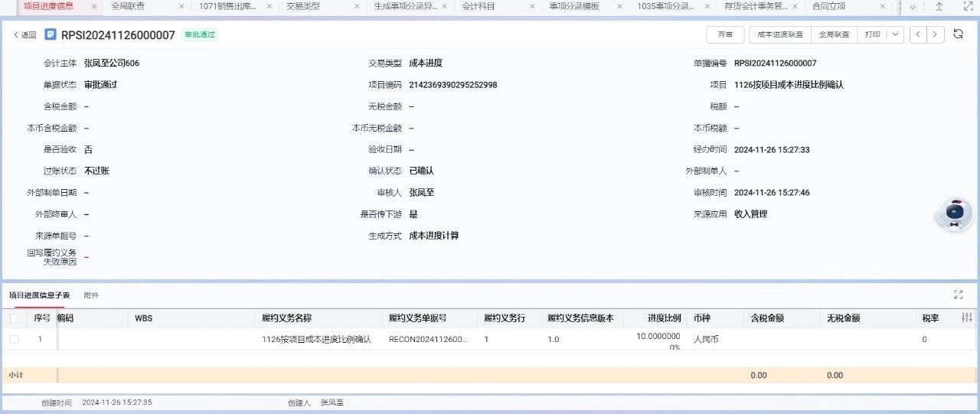The width and height of the screenshot is (980, 414).
Task: Switch to the 事项分录模板 tab
Action: point(575,6)
